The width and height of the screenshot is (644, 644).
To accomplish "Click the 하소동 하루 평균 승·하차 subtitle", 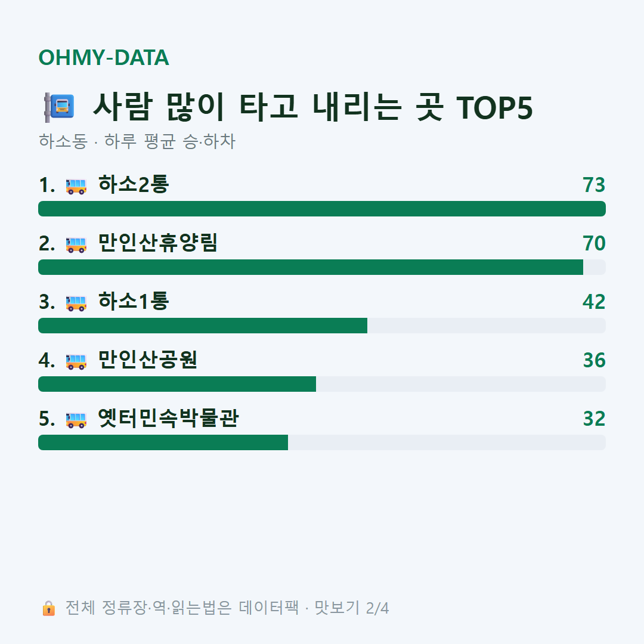I will click(137, 141).
